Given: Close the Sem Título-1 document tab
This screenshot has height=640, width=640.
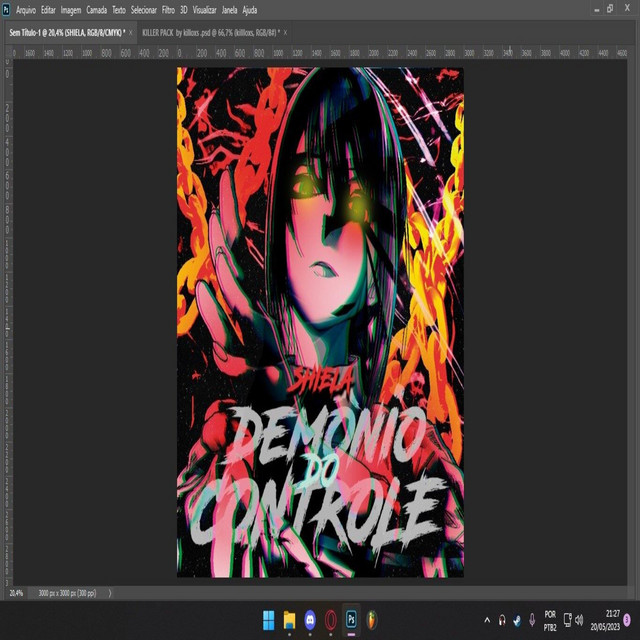Looking at the screenshot, I should (x=130, y=32).
